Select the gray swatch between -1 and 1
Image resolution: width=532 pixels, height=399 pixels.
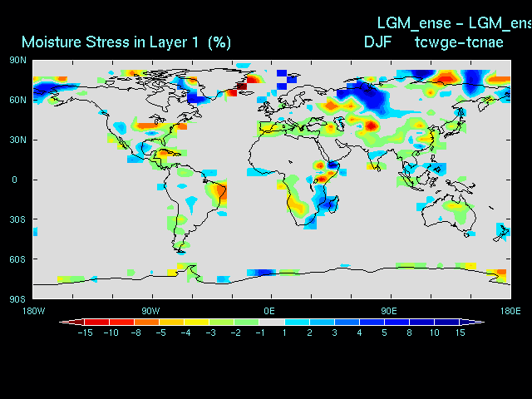271,322
